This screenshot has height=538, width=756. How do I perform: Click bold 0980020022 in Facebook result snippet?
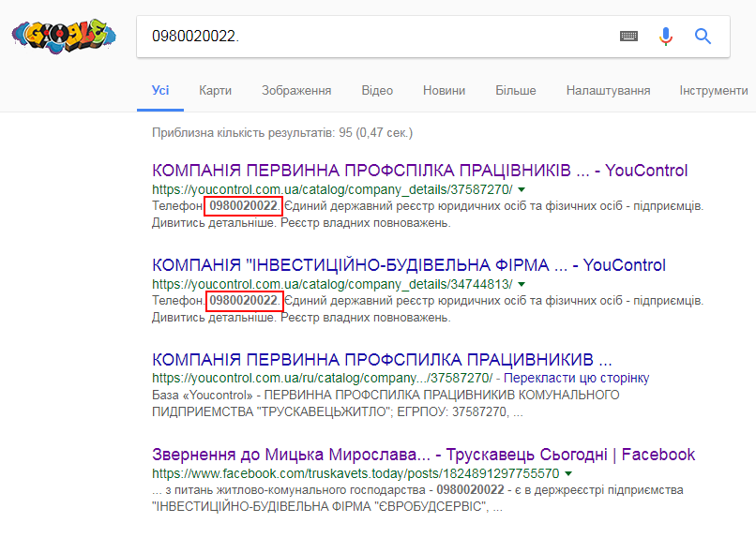470,490
